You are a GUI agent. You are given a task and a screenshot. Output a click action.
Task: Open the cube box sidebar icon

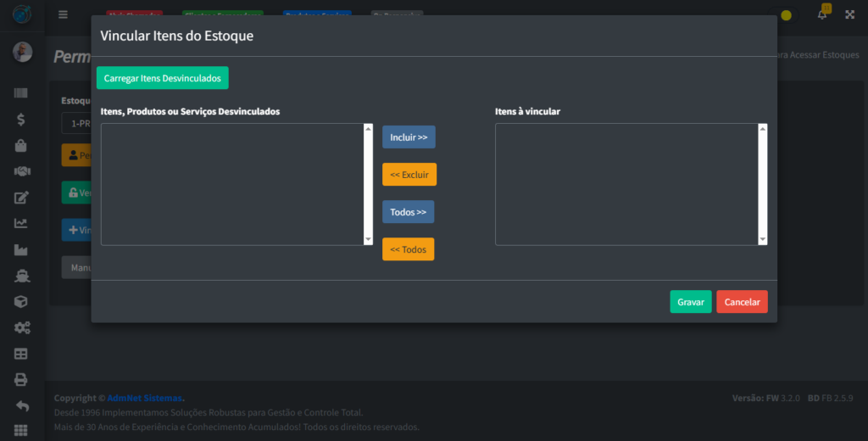coord(21,302)
